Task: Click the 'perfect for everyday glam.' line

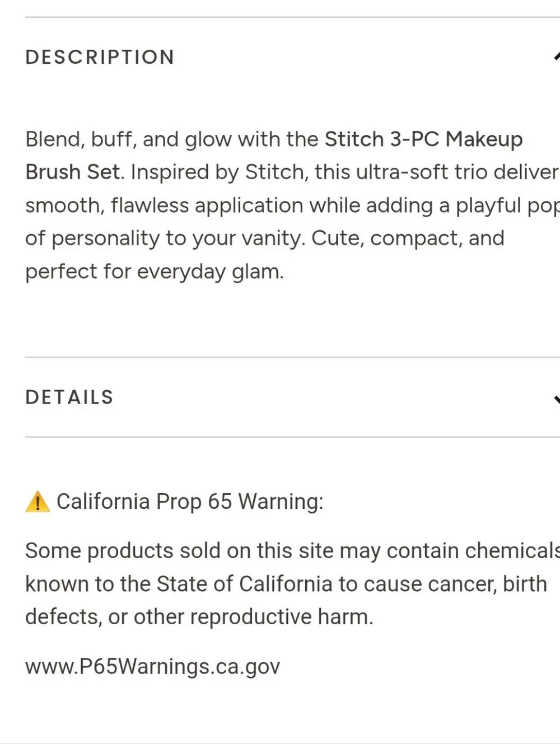Action: [155, 272]
